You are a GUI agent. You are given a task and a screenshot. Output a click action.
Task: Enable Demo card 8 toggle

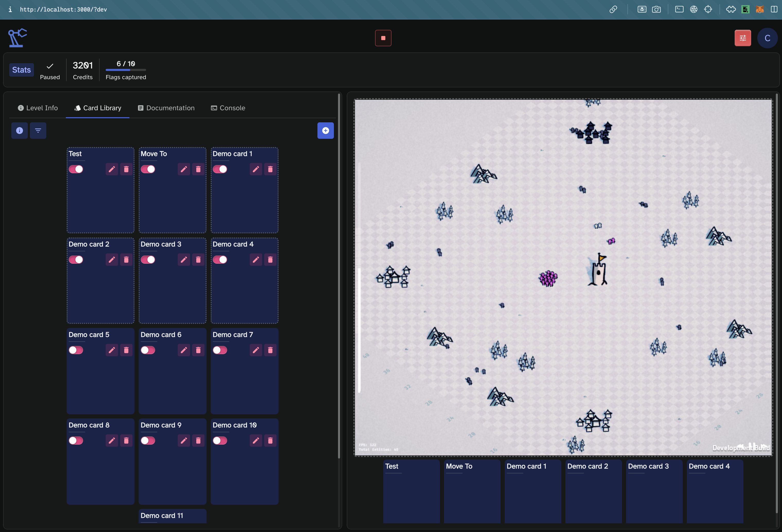pyautogui.click(x=76, y=441)
